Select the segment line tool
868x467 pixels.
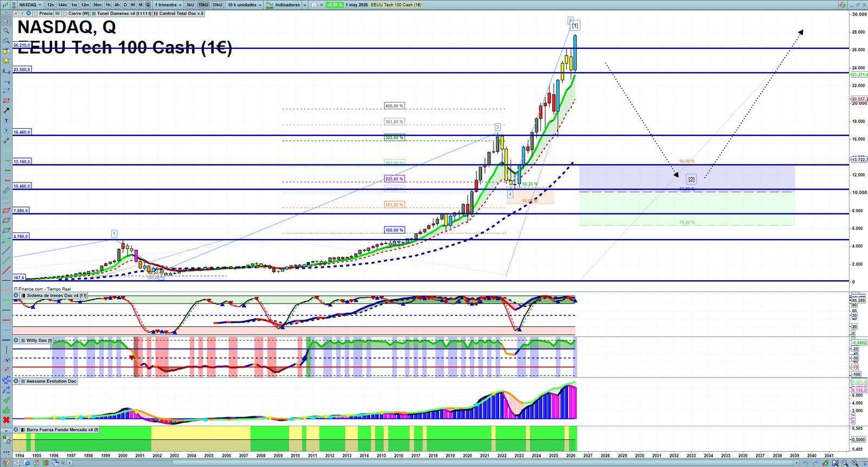[x=7, y=141]
